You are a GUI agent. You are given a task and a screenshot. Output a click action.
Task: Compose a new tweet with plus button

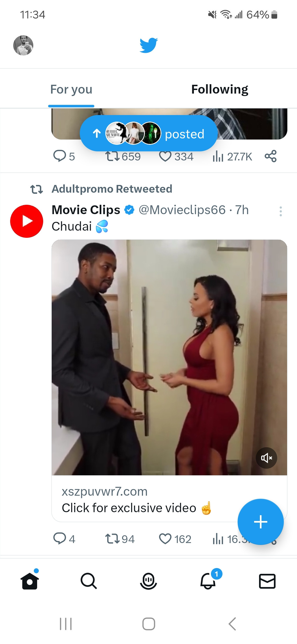pos(260,522)
